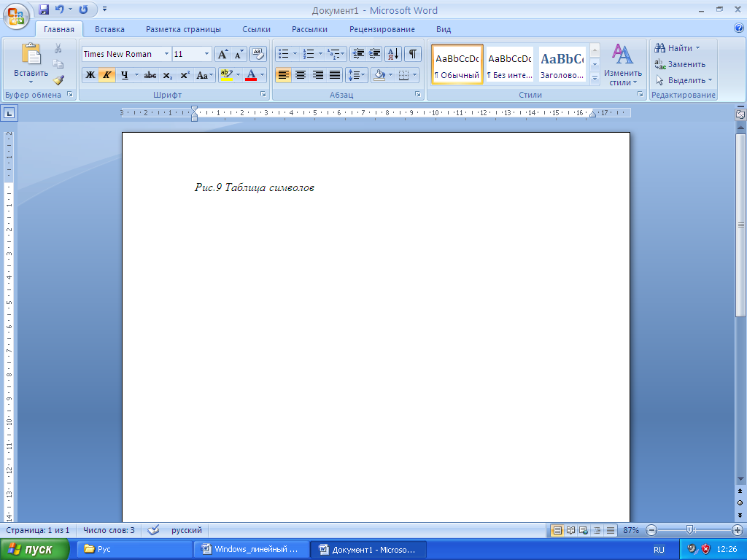Apply the Заголовок heading style

coord(562,65)
